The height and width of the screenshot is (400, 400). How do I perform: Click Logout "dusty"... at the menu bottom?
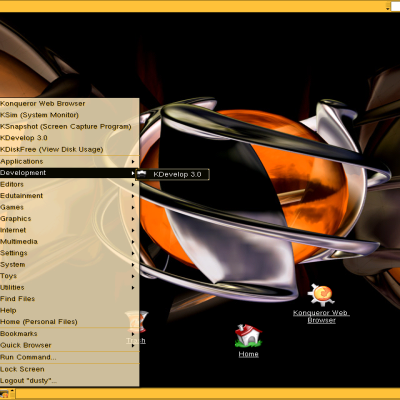(69, 381)
